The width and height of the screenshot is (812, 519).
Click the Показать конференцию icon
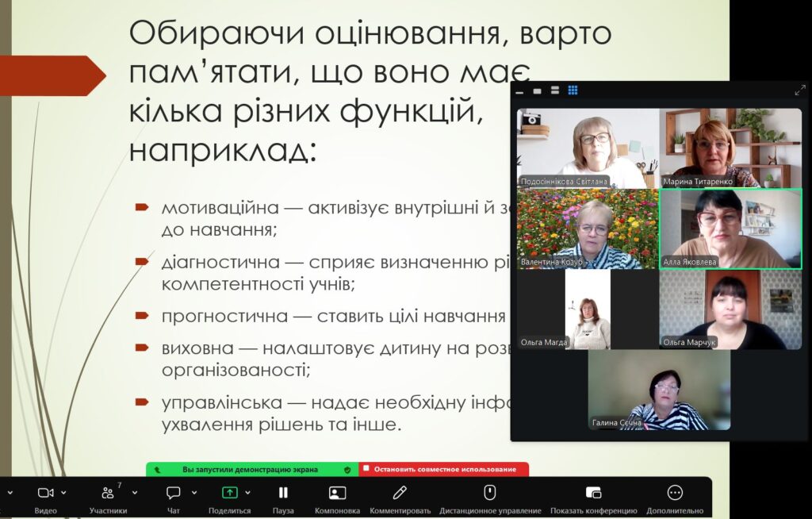(x=593, y=493)
